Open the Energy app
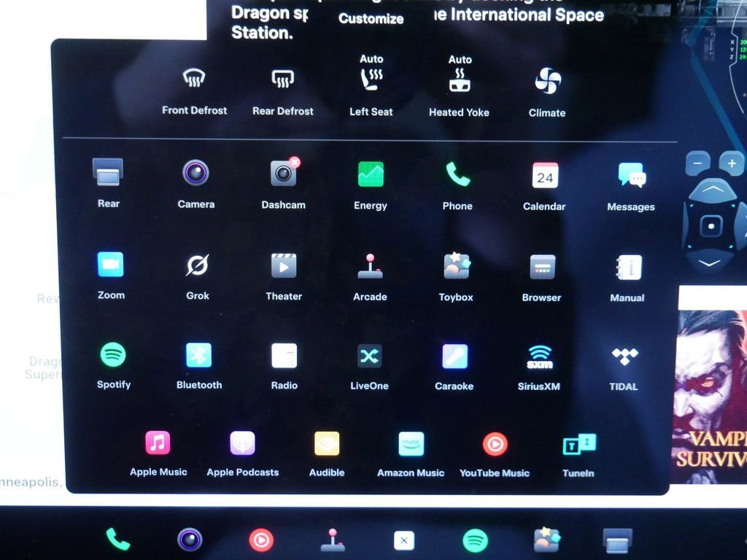Viewport: 747px width, 560px height. tap(371, 185)
